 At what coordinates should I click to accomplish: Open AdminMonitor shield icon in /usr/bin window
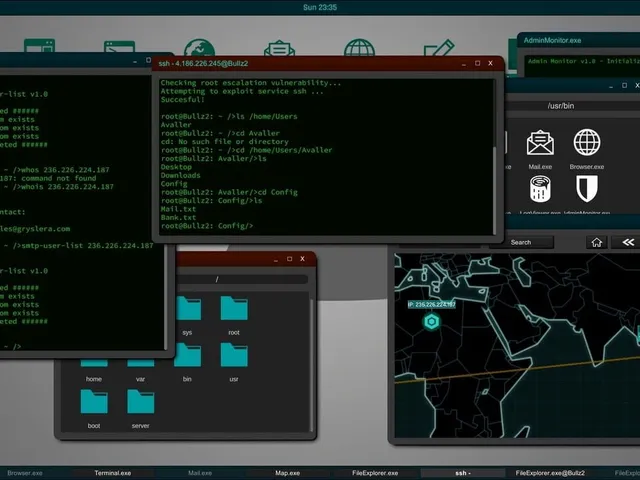coord(587,189)
